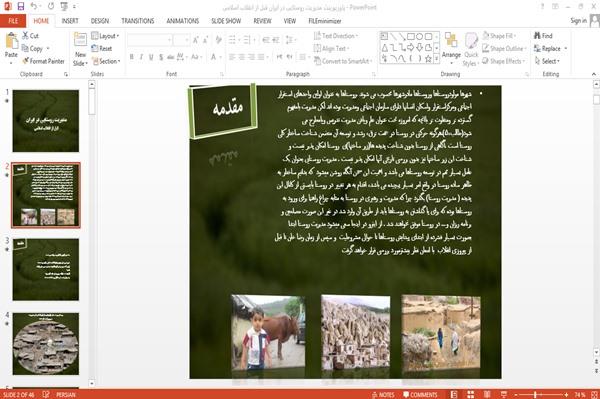
Task: Select the oval shape in shapes gallery
Action: (x=420, y=36)
